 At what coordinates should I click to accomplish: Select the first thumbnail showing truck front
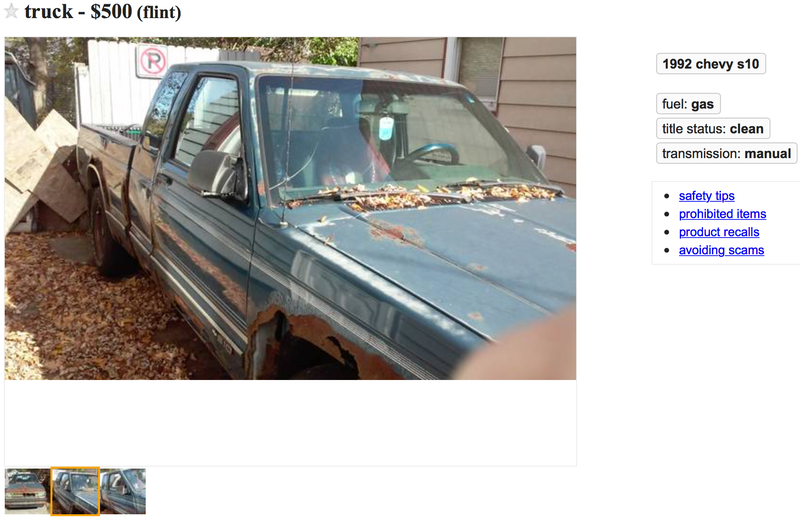[x=28, y=491]
